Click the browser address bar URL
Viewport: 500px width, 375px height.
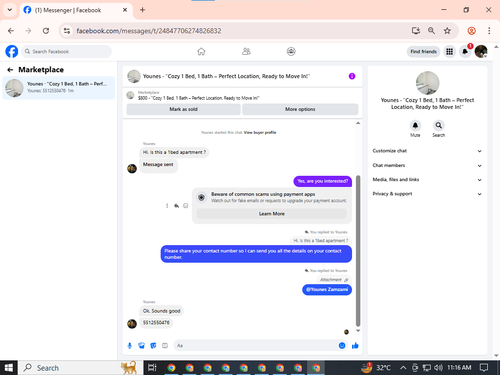(149, 31)
